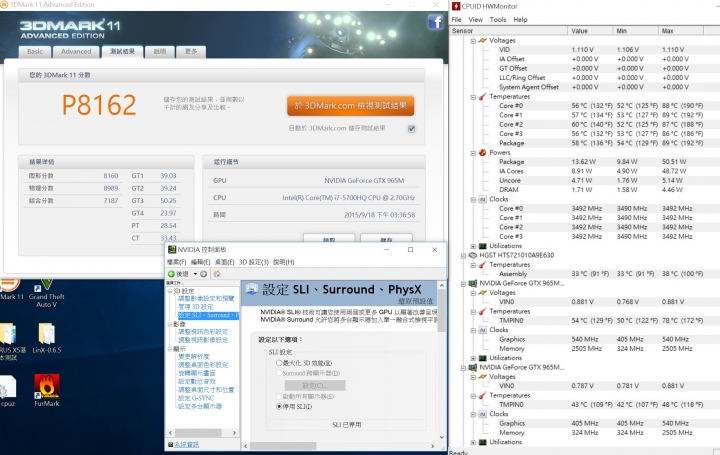Open the 檔案(F) menu in NVIDIA panel
The image size is (720, 455).
176,262
